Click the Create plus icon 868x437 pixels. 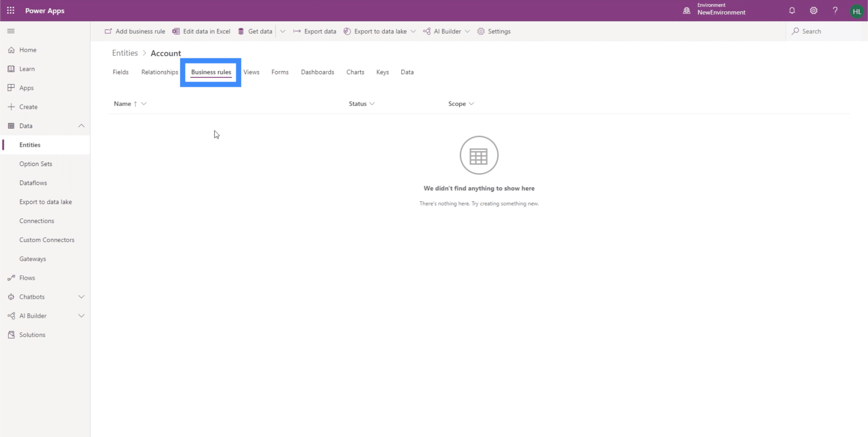[11, 107]
